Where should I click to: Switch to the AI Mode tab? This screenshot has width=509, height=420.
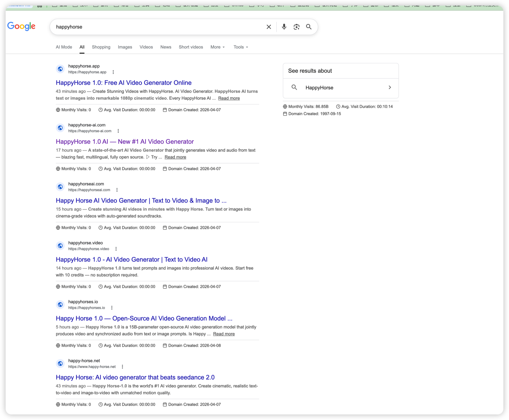(64, 47)
